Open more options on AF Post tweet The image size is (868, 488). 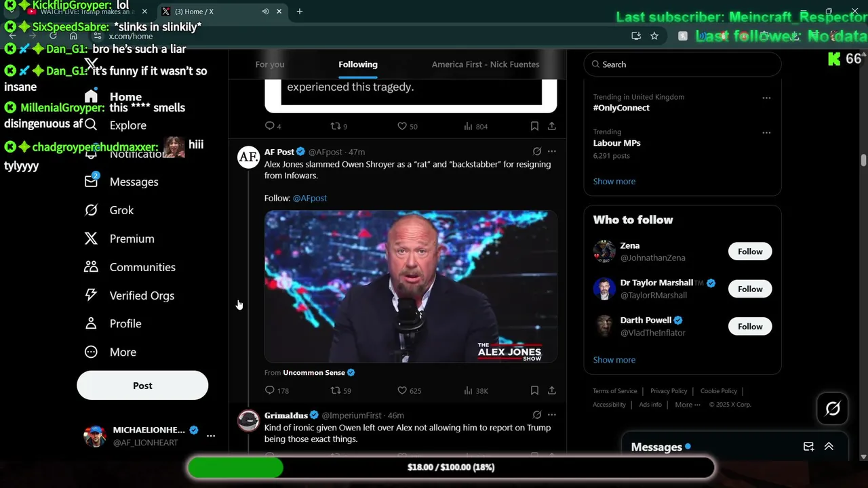(552, 152)
